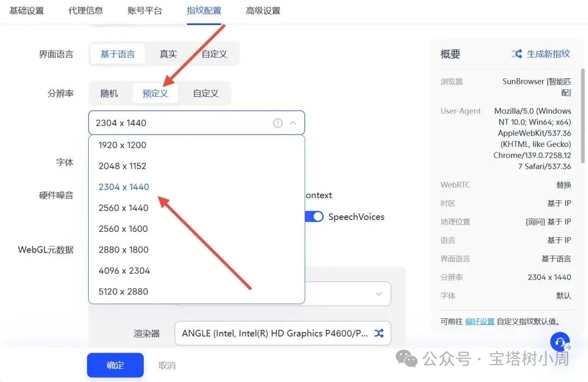This screenshot has height=382, width=588.
Task: Toggle the SpeechVoices switch
Action: (x=314, y=217)
